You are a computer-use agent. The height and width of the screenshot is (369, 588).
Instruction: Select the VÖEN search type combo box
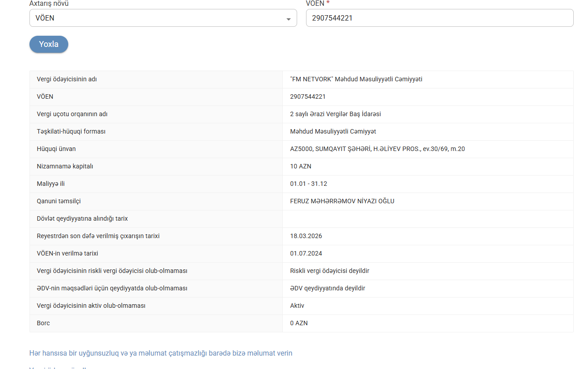tap(163, 18)
